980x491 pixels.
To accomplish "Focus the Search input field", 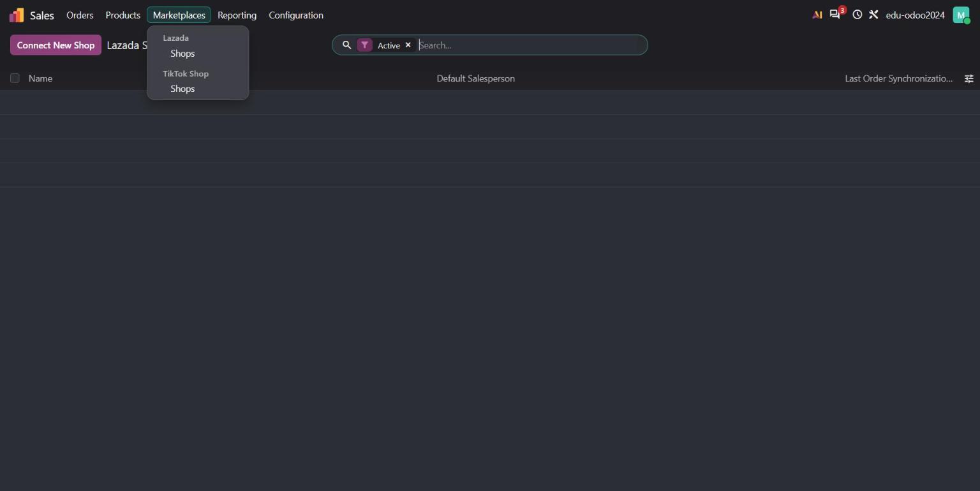I will [x=530, y=45].
